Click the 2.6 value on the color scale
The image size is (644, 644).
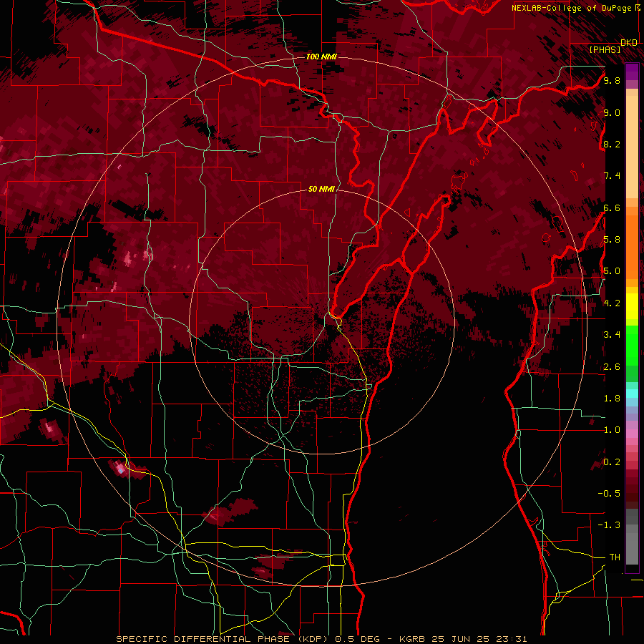tap(612, 367)
